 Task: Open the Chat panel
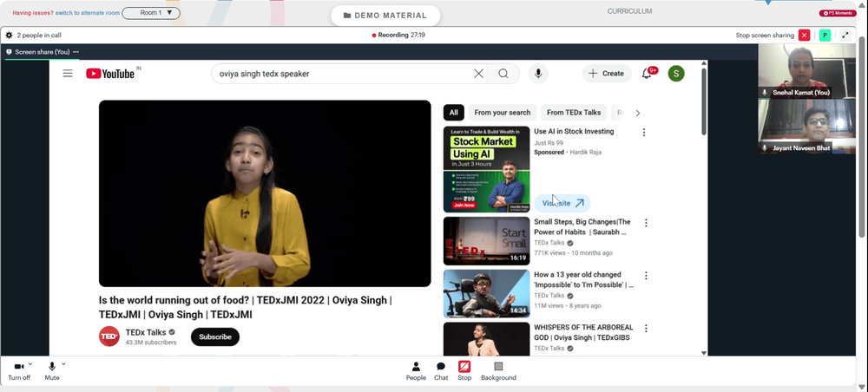click(441, 371)
